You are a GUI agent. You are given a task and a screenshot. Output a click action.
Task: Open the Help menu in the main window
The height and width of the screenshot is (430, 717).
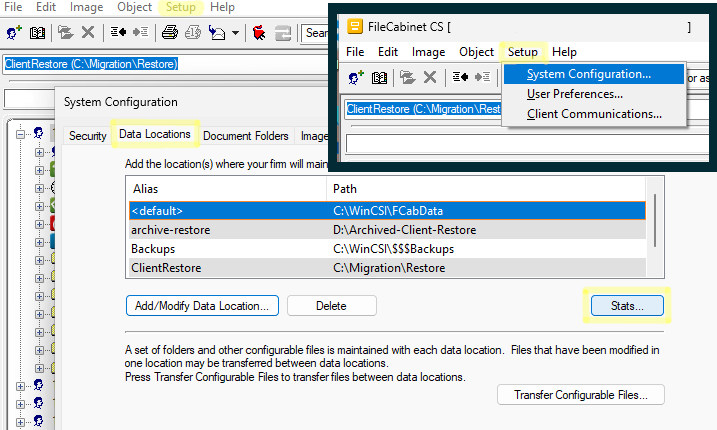[222, 7]
